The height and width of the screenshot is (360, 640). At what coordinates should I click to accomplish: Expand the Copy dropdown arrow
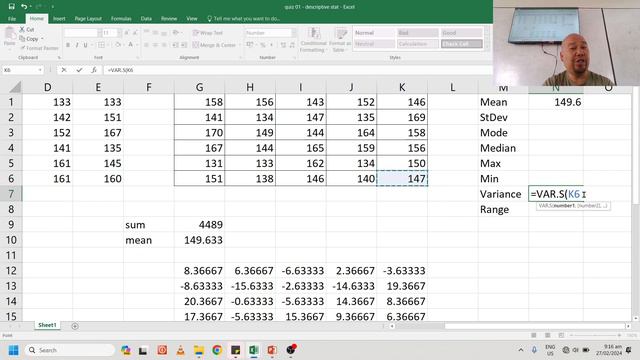pyautogui.click(x=42, y=39)
